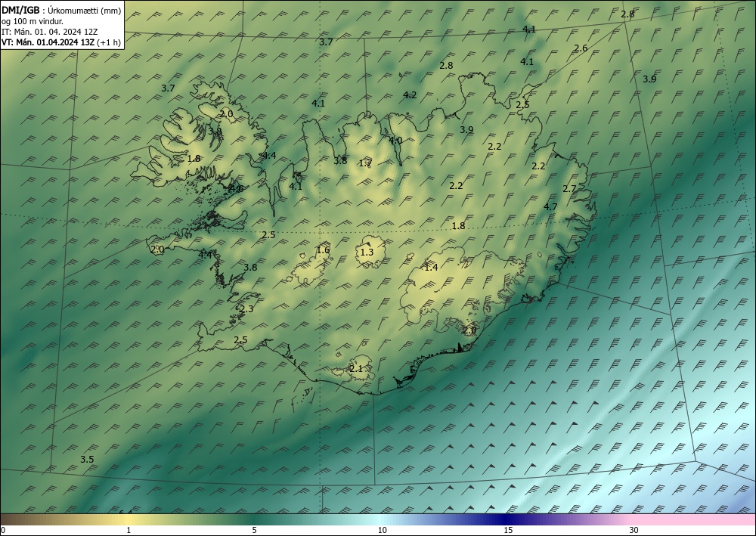
Task: Select the valid time "VT: Mán. 01.04.2024 13Z (+1 h)"
Action: coord(61,42)
